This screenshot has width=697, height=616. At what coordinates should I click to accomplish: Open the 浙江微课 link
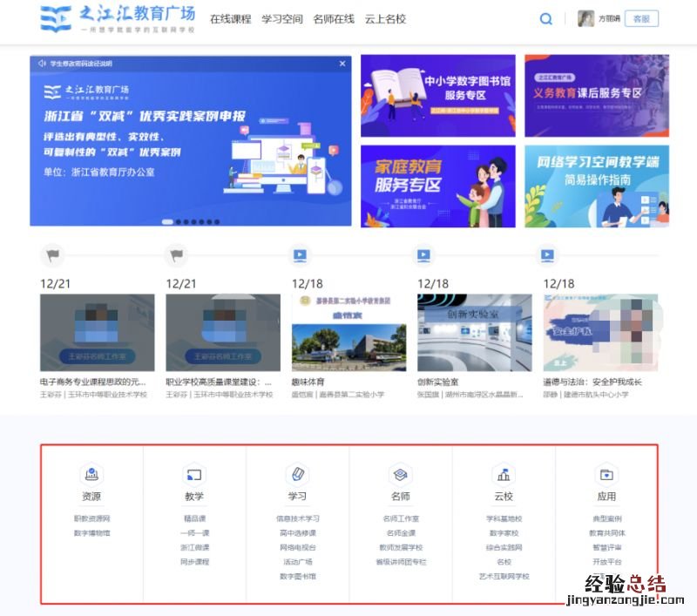(x=194, y=547)
